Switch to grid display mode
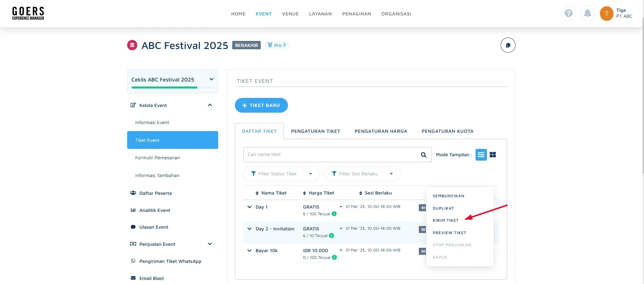This screenshot has height=284, width=644. (x=493, y=155)
